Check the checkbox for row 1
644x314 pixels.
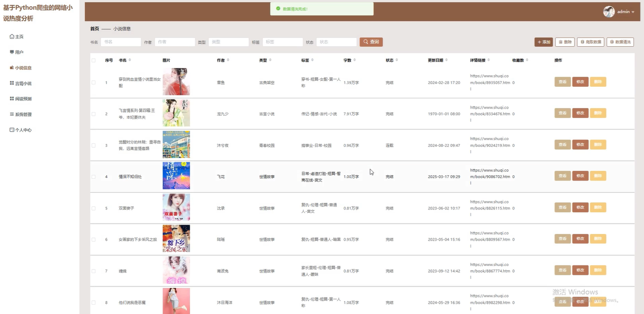(x=94, y=82)
